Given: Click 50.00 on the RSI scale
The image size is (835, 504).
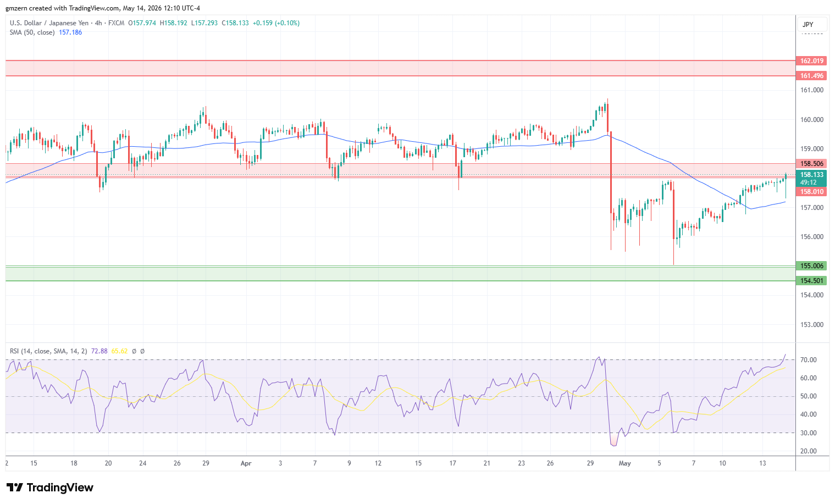Looking at the screenshot, I should [808, 396].
